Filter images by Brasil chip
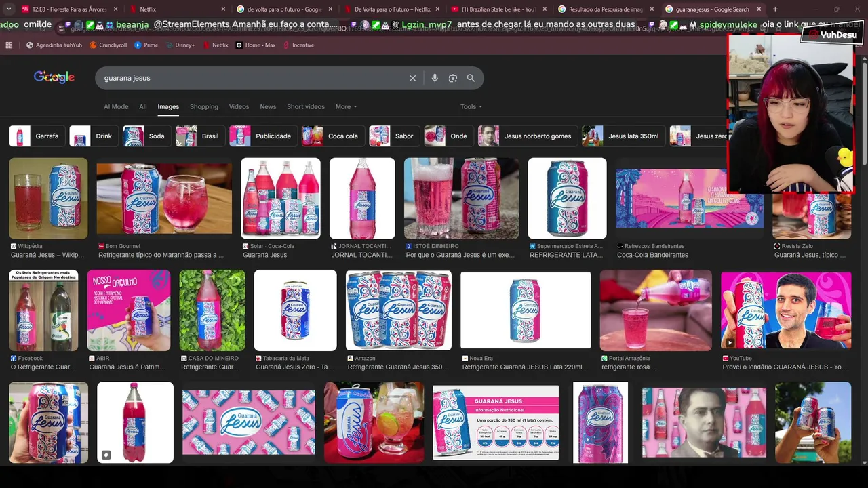 pos(200,136)
